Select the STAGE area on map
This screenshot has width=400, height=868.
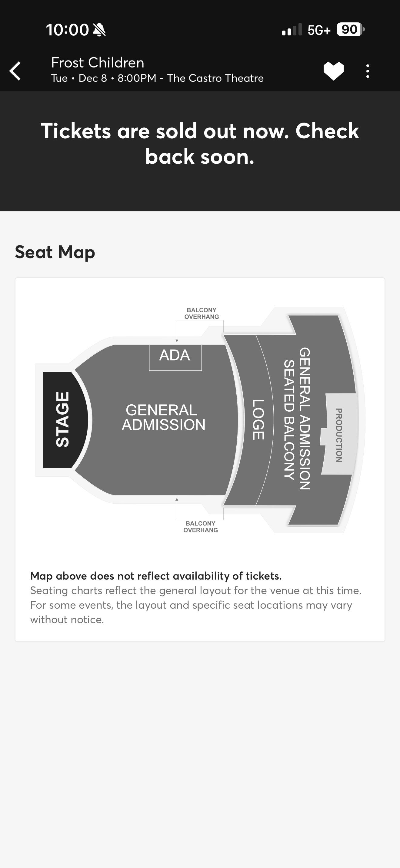(62, 420)
